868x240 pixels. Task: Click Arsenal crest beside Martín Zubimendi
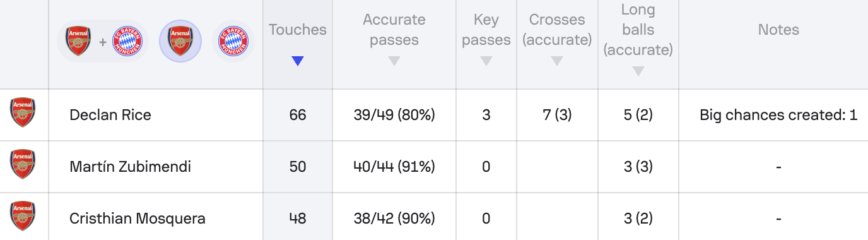click(x=23, y=164)
